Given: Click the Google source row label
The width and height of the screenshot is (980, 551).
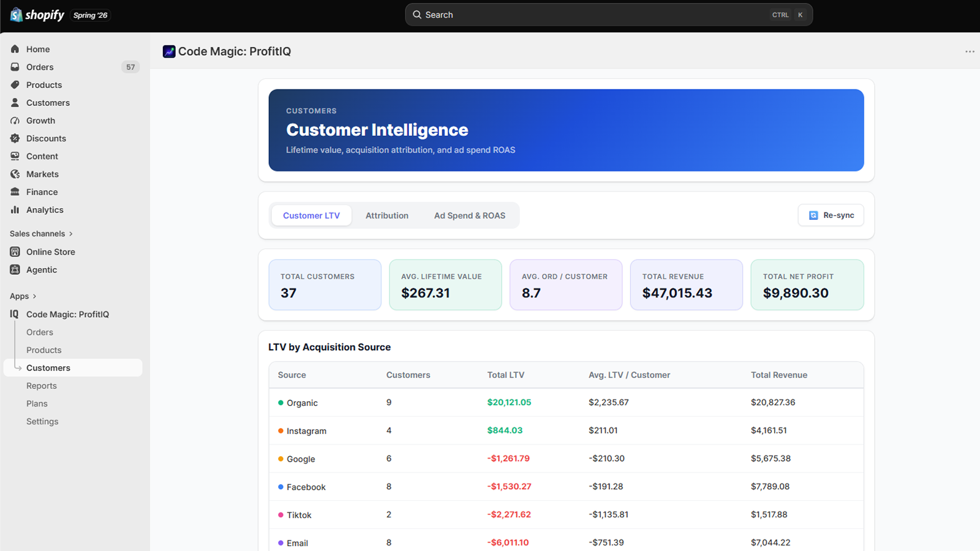Looking at the screenshot, I should pos(301,459).
